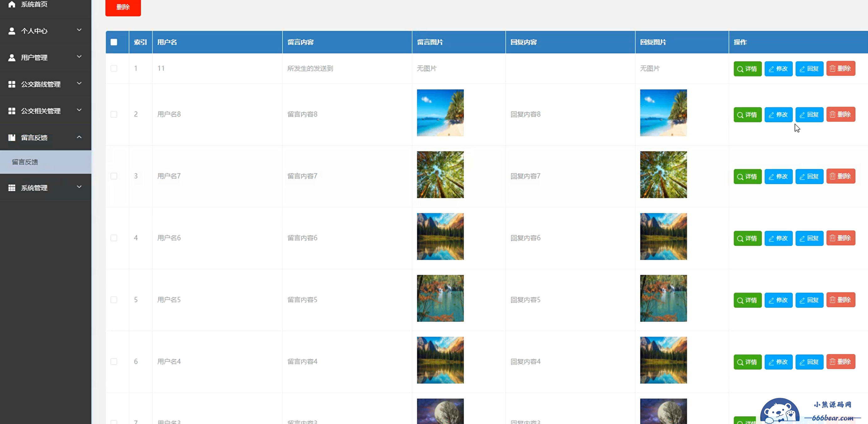The width and height of the screenshot is (868, 424).
Task: Click the person icon beside 个人中心
Action: coord(12,31)
